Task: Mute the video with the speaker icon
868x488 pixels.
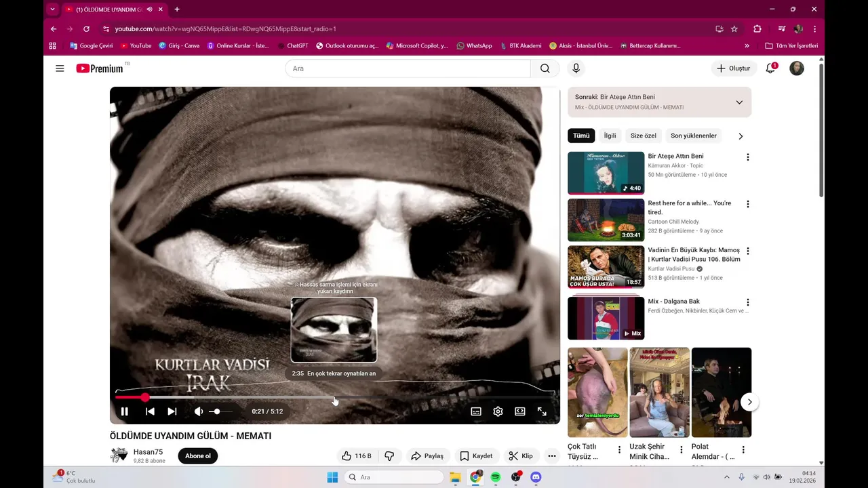Action: click(199, 411)
